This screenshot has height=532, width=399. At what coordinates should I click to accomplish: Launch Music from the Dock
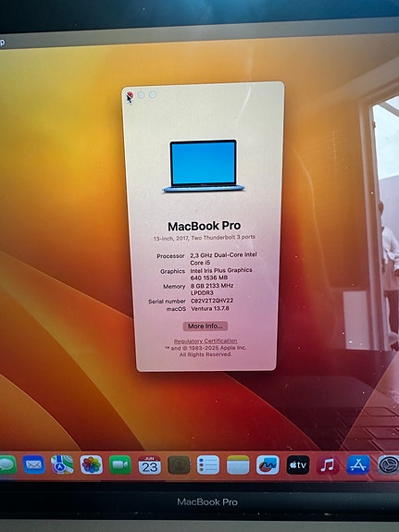pos(328,464)
